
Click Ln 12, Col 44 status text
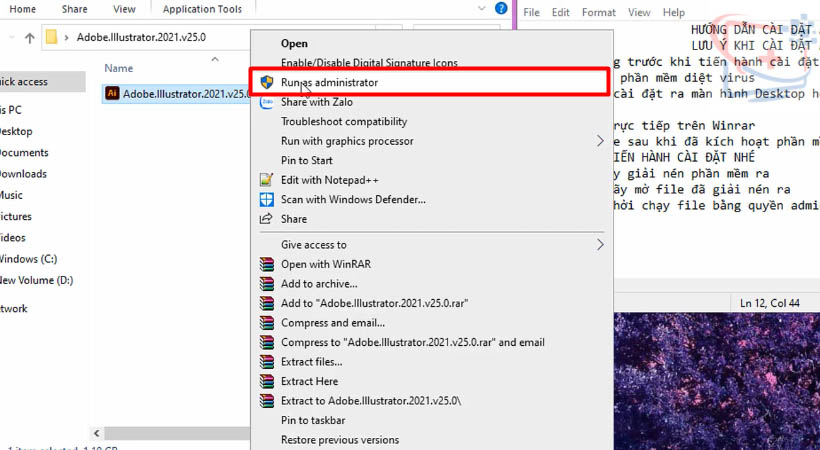click(770, 303)
